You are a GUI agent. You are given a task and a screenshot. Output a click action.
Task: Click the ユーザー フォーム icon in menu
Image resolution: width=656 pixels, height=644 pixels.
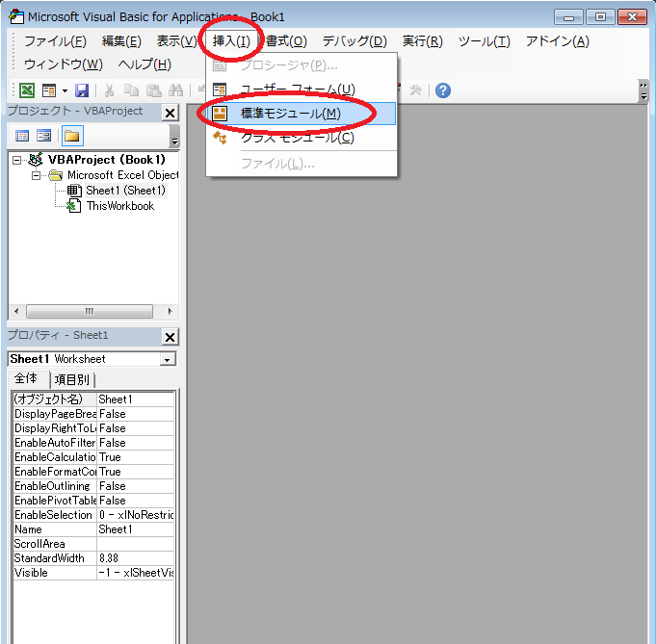coord(220,90)
